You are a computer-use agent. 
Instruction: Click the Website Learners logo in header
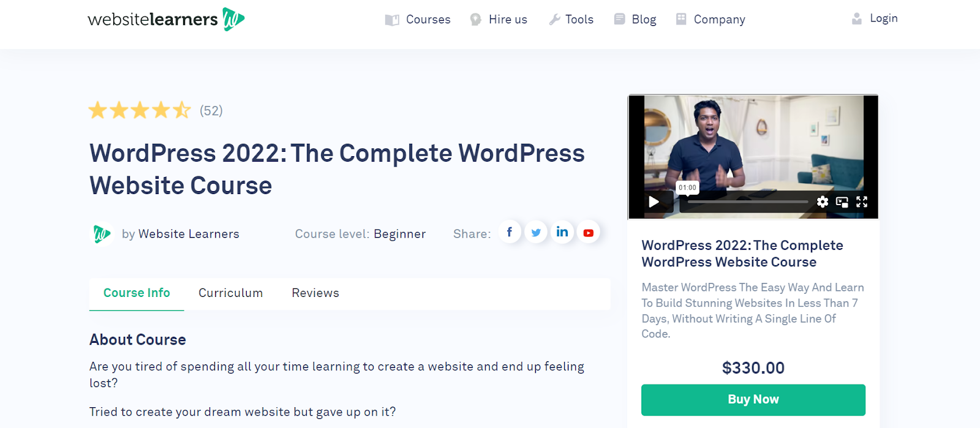(166, 20)
